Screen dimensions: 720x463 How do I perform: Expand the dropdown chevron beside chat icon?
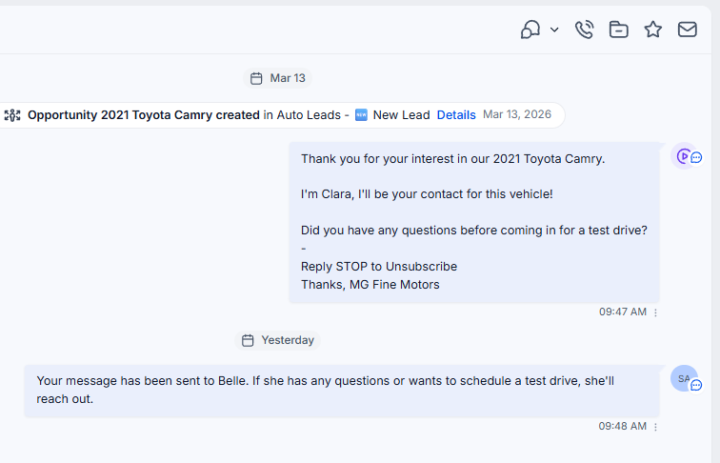(554, 30)
